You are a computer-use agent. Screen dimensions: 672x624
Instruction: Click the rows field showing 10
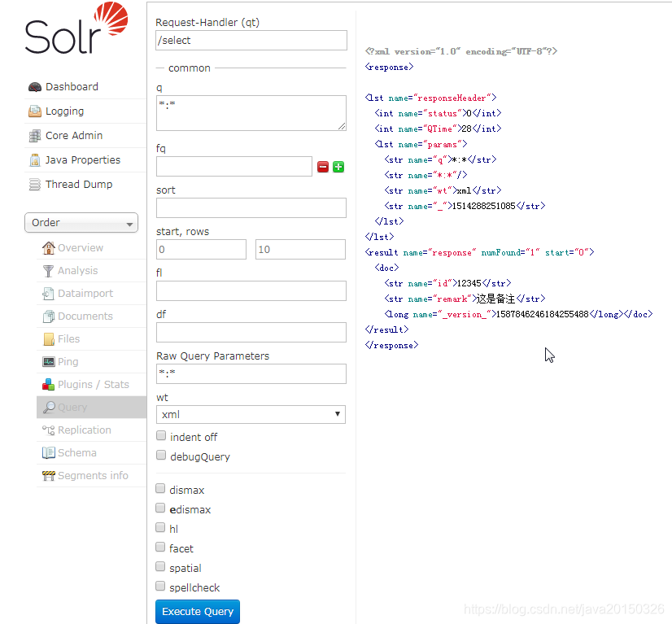tap(300, 250)
